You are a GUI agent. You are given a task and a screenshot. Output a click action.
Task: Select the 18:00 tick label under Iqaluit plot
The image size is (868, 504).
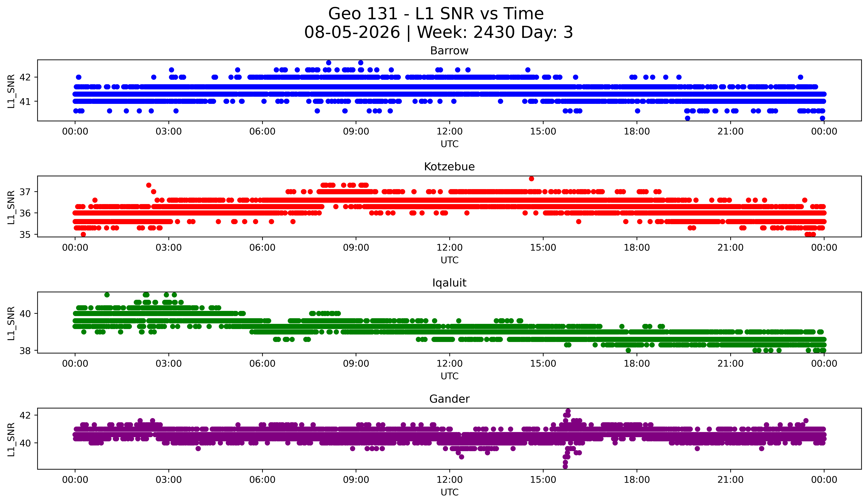(637, 364)
